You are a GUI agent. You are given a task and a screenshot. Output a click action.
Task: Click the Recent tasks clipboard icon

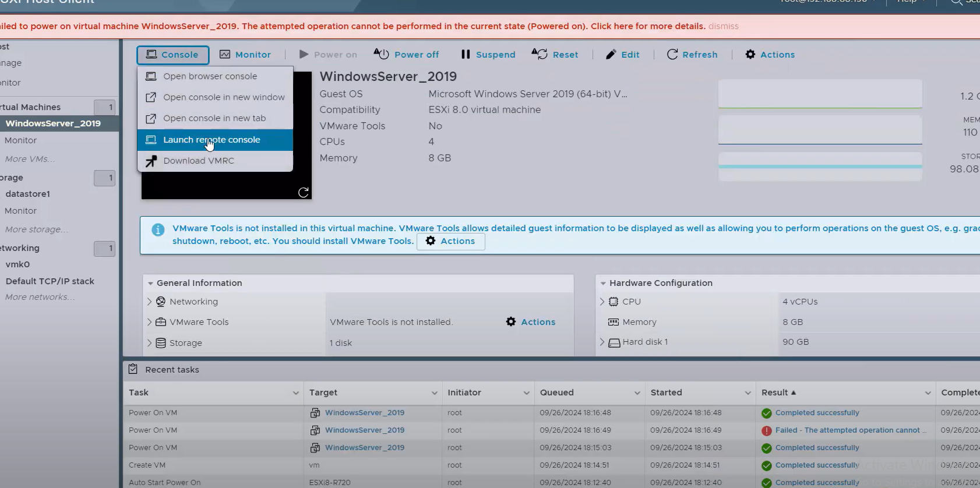(133, 369)
